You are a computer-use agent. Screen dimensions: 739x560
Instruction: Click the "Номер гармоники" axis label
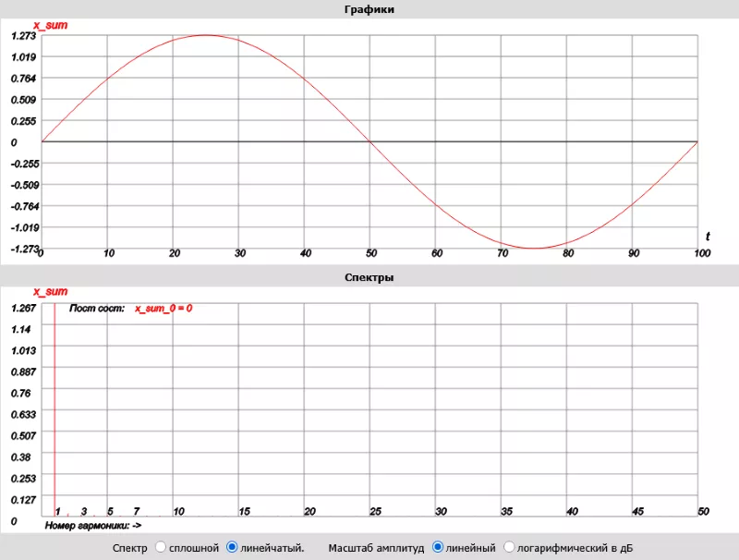pyautogui.click(x=92, y=525)
